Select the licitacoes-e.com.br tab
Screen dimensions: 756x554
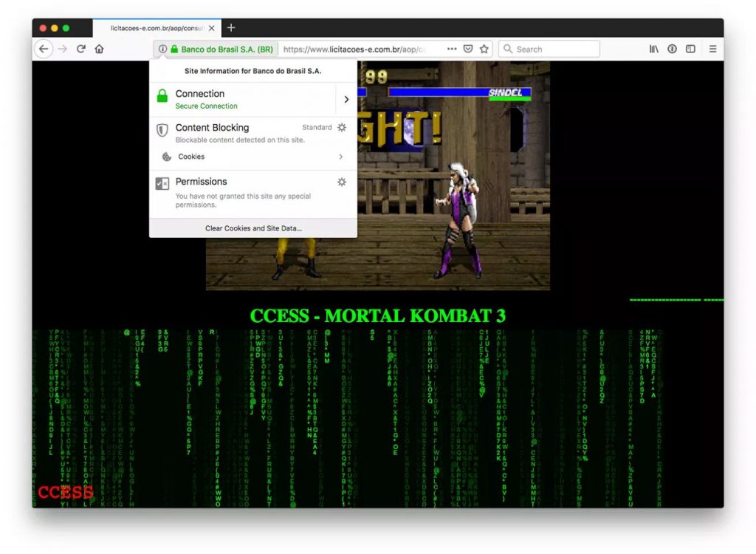157,28
